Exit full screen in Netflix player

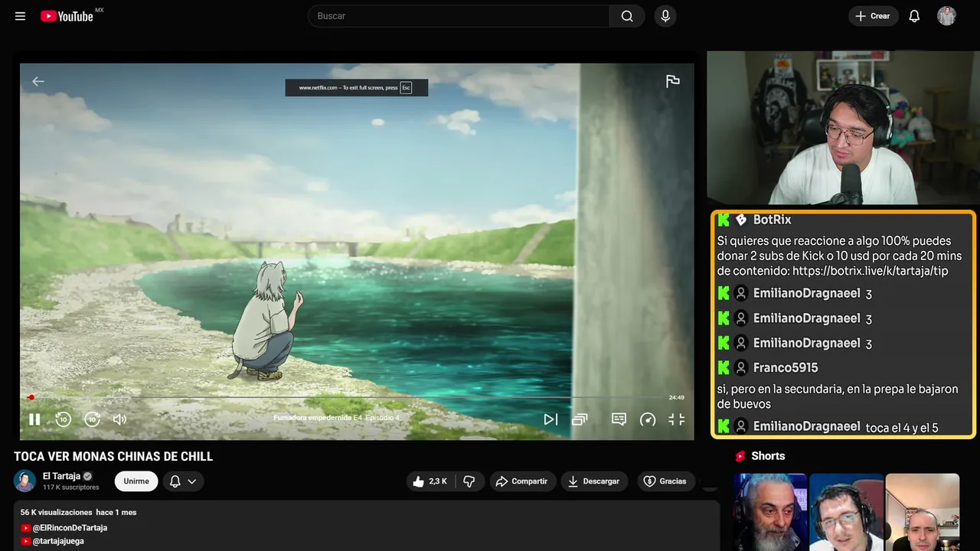676,419
